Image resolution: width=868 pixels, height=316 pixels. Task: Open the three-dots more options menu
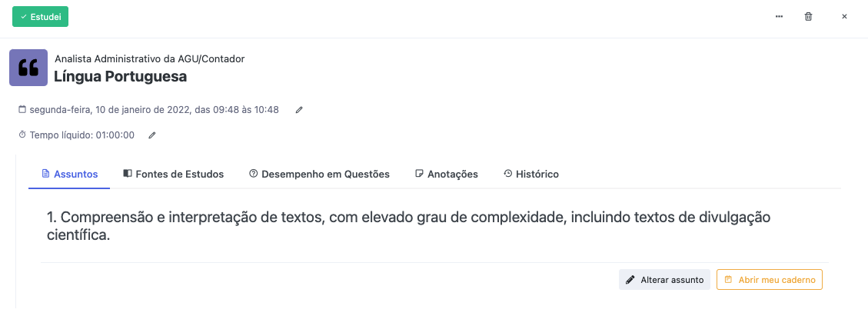pos(780,17)
